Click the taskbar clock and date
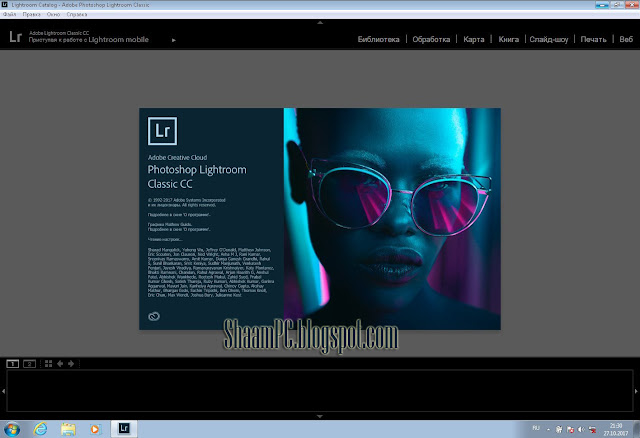 click(616, 429)
